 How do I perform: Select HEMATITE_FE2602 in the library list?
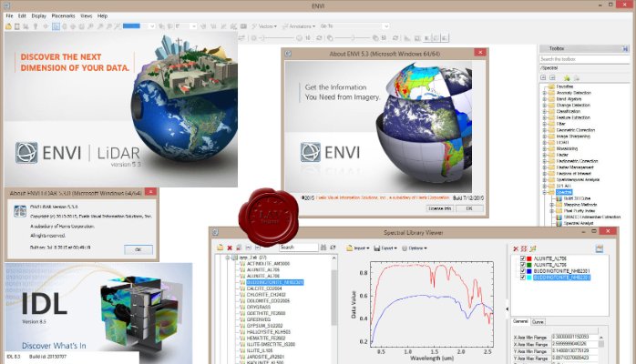click(x=266, y=339)
